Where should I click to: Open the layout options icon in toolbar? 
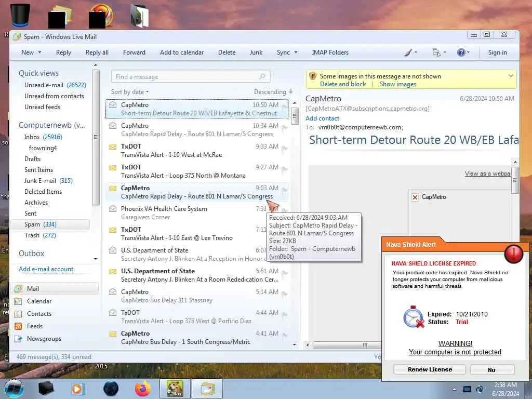pos(436,52)
